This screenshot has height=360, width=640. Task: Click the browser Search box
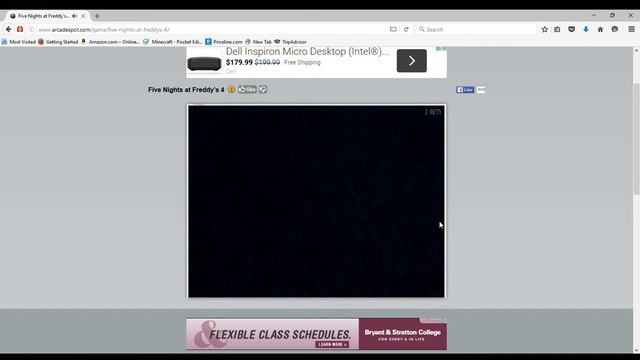[476, 29]
